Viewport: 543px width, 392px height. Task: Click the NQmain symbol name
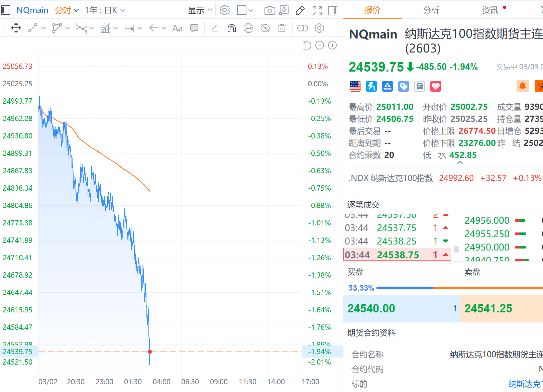(x=32, y=10)
